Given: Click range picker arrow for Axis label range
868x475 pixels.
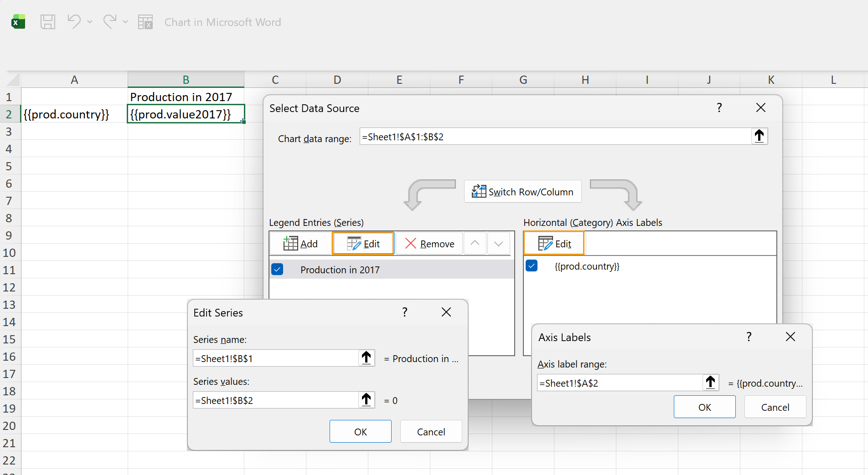Looking at the screenshot, I should (x=710, y=383).
